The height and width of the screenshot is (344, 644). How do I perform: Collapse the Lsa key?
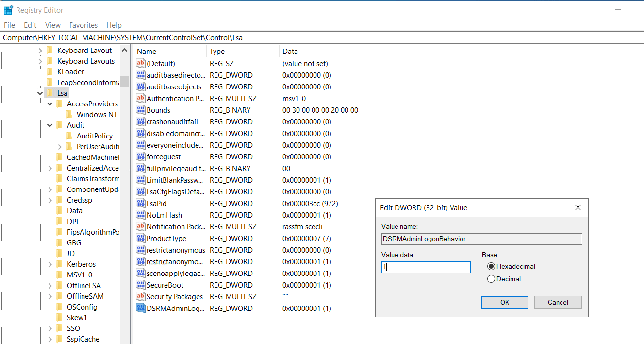[40, 93]
